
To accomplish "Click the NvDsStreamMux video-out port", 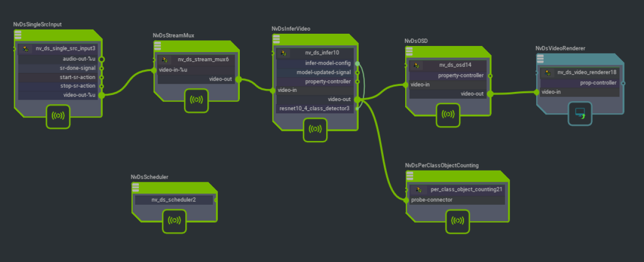I will point(238,79).
